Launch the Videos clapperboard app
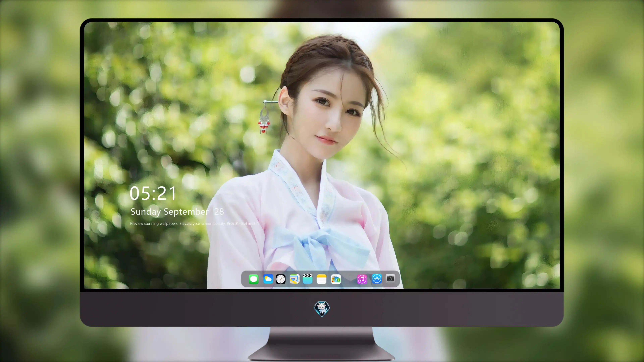 (308, 279)
